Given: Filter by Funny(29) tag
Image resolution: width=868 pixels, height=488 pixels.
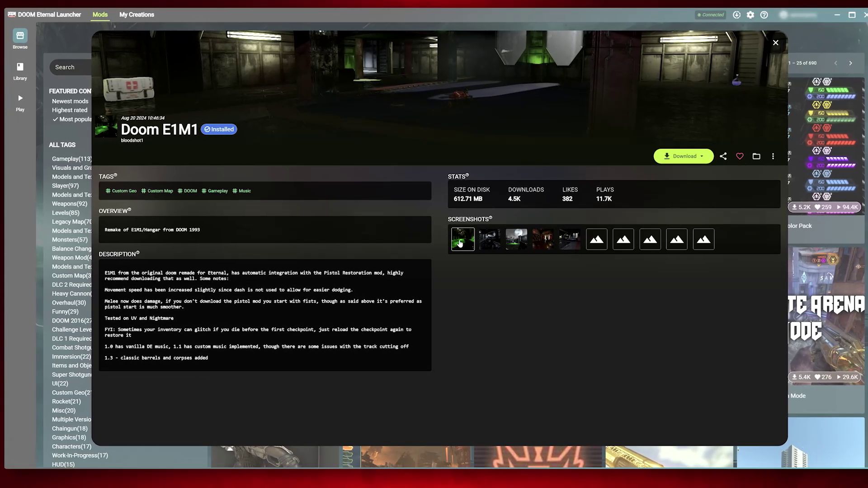Looking at the screenshot, I should click(x=65, y=312).
